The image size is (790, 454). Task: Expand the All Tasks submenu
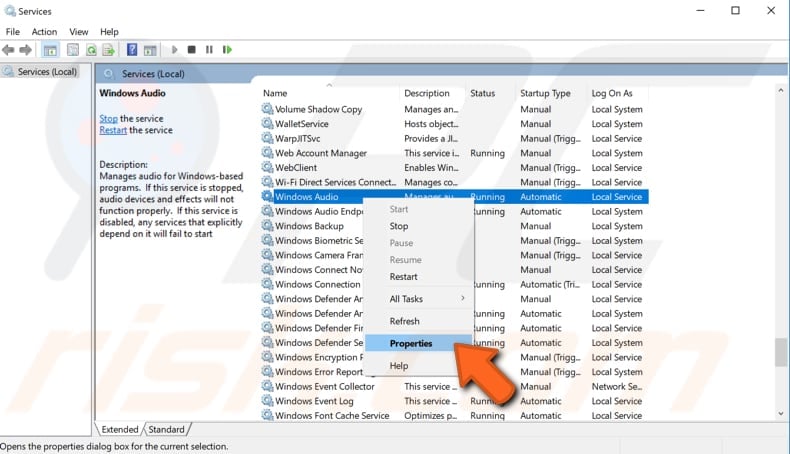pyautogui.click(x=418, y=299)
